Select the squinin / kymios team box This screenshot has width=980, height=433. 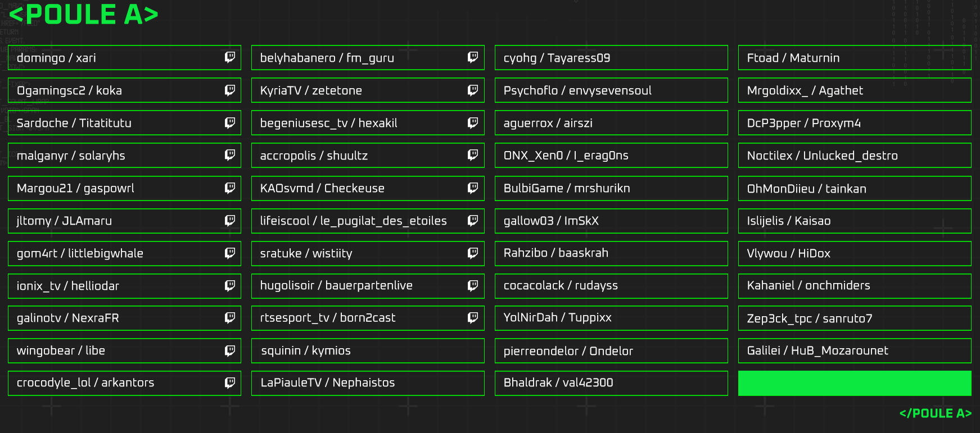(367, 350)
